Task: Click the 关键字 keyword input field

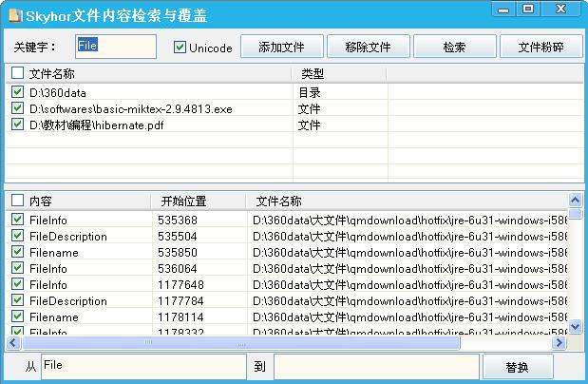Action: (x=114, y=47)
